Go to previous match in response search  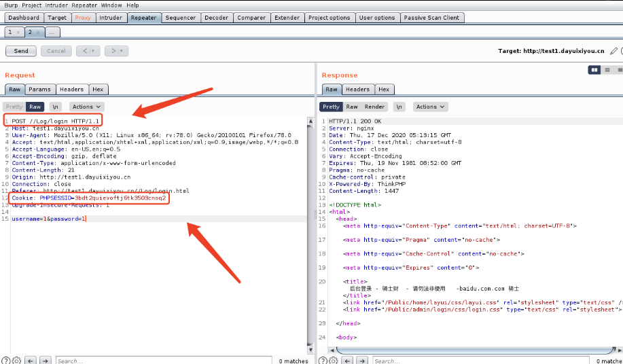coord(347,361)
